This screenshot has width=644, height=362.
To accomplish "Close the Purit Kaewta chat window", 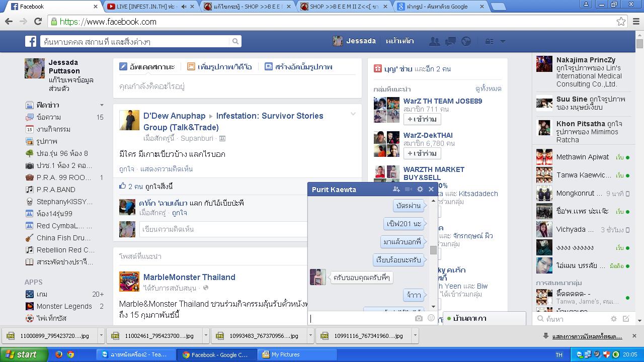I will [431, 189].
